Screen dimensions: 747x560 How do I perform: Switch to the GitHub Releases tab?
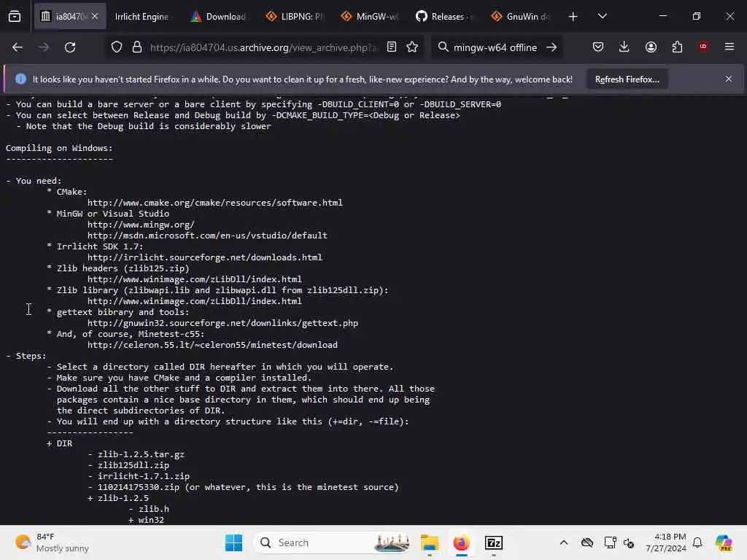pos(444,17)
